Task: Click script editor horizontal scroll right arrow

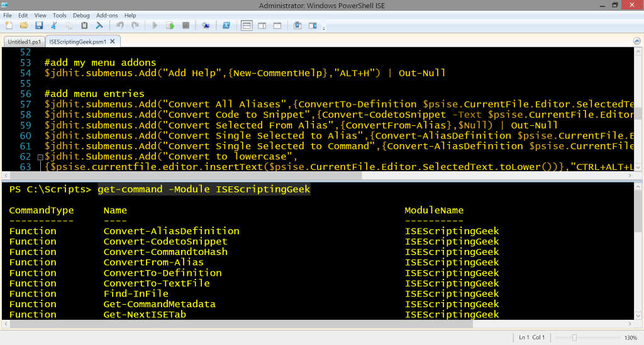Action: click(x=630, y=175)
